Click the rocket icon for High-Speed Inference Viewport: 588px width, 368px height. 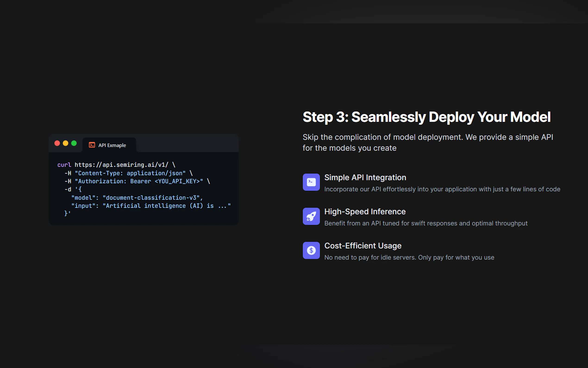tap(311, 216)
